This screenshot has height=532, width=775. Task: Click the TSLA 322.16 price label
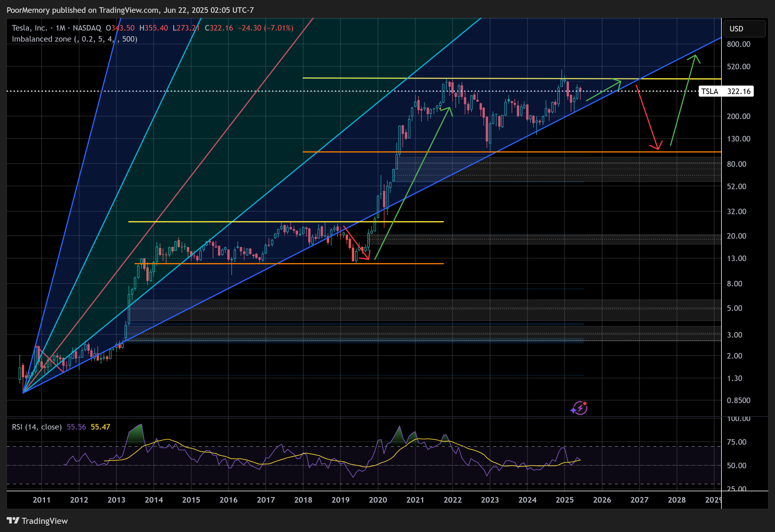726,91
